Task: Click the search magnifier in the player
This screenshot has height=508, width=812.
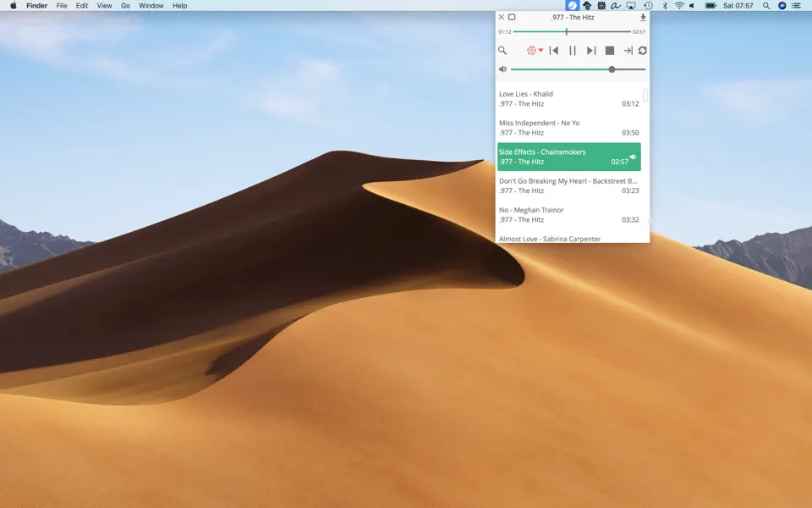Action: point(502,51)
